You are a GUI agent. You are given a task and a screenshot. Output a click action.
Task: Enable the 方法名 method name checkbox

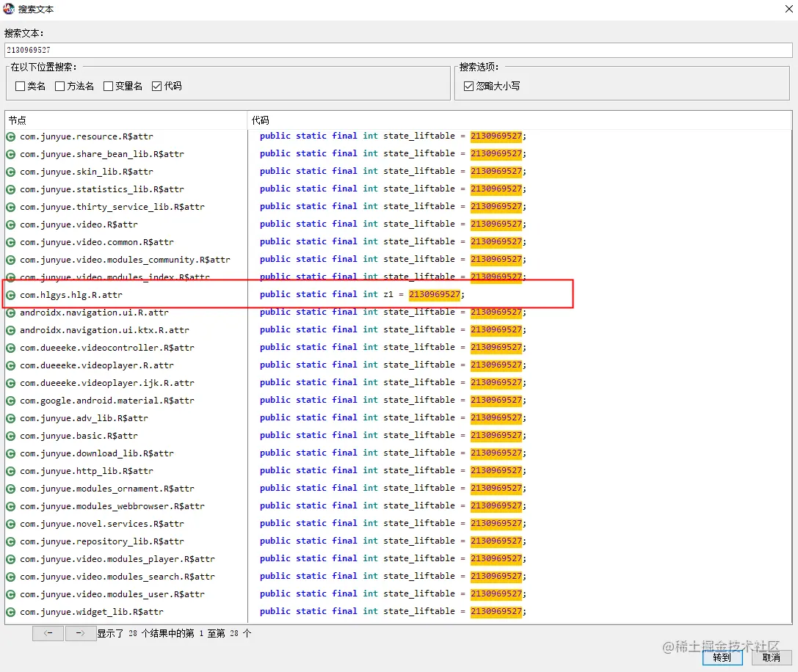click(x=59, y=86)
